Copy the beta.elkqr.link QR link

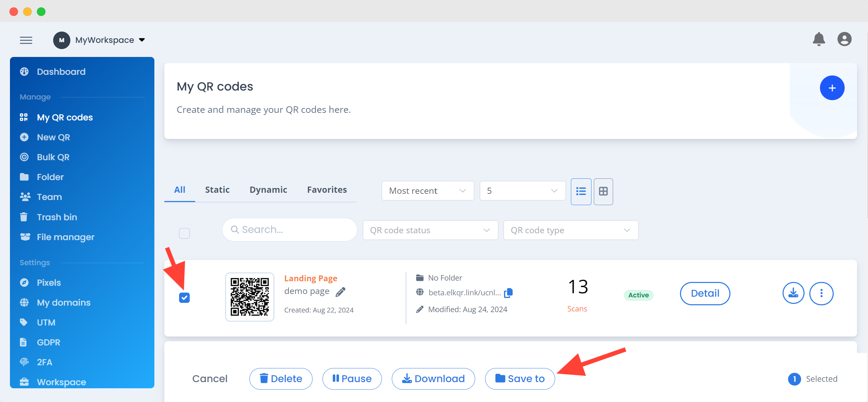point(508,293)
